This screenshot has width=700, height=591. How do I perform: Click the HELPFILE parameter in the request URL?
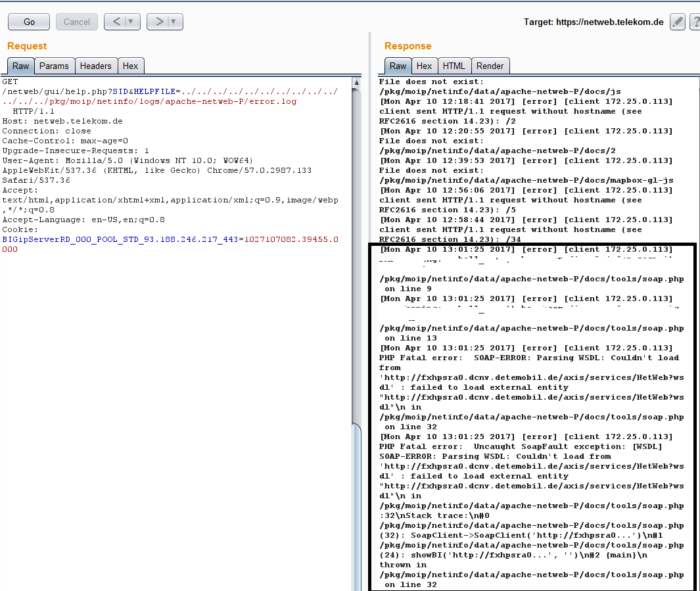click(154, 91)
